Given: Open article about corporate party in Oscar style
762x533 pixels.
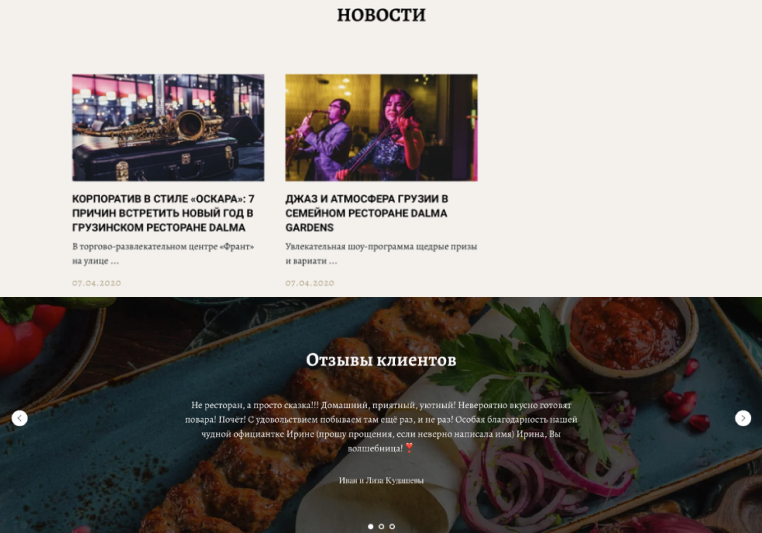Looking at the screenshot, I should point(163,213).
